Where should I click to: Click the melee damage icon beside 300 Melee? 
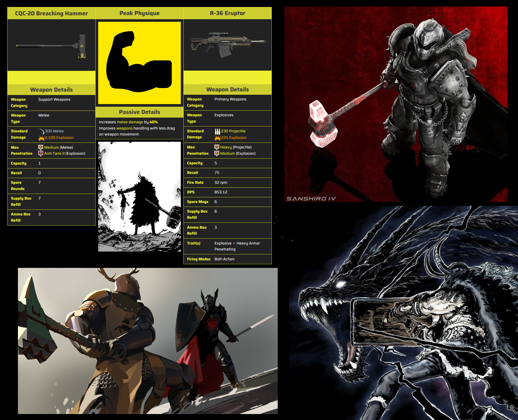point(41,131)
